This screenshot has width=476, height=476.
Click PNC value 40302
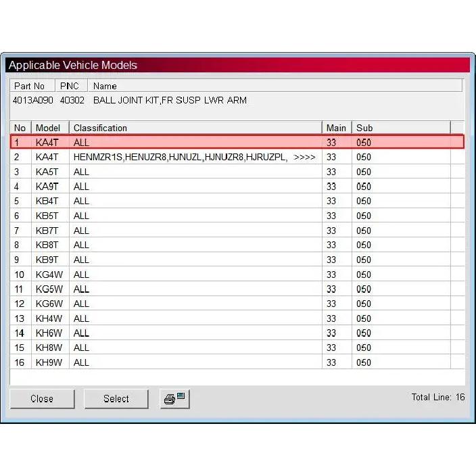pyautogui.click(x=72, y=100)
